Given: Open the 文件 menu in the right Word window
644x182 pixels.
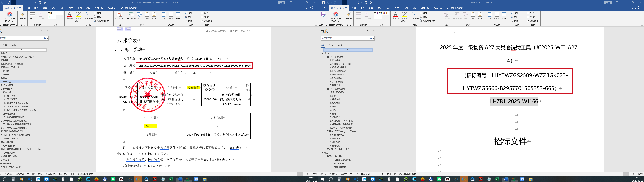Looking at the screenshot, I should 323,8.
